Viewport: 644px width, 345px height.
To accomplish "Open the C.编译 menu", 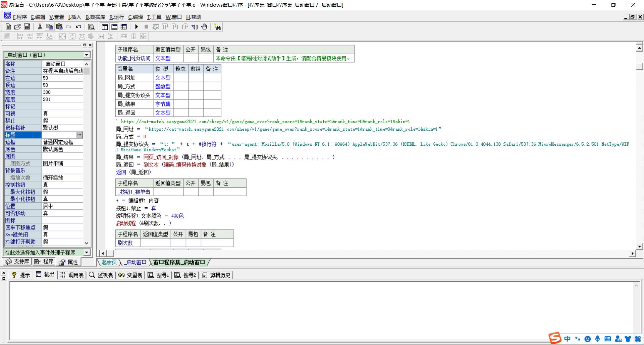I will click(x=136, y=17).
